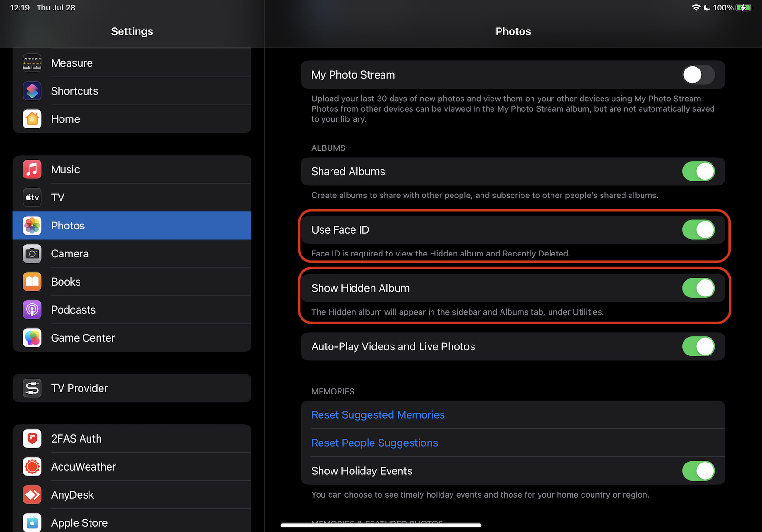Turn off Shared Albums toggle
This screenshot has width=762, height=532.
tap(698, 171)
